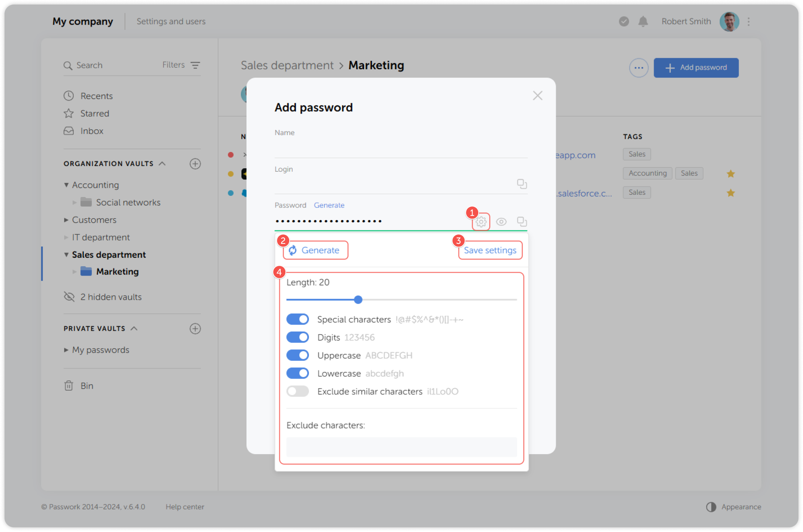Screen dimensions: 803x532
Task: Collapse the Sales department vault
Action: coord(66,254)
